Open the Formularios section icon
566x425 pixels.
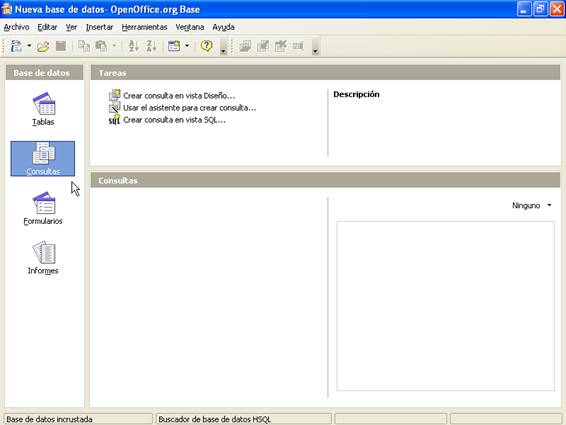click(43, 208)
